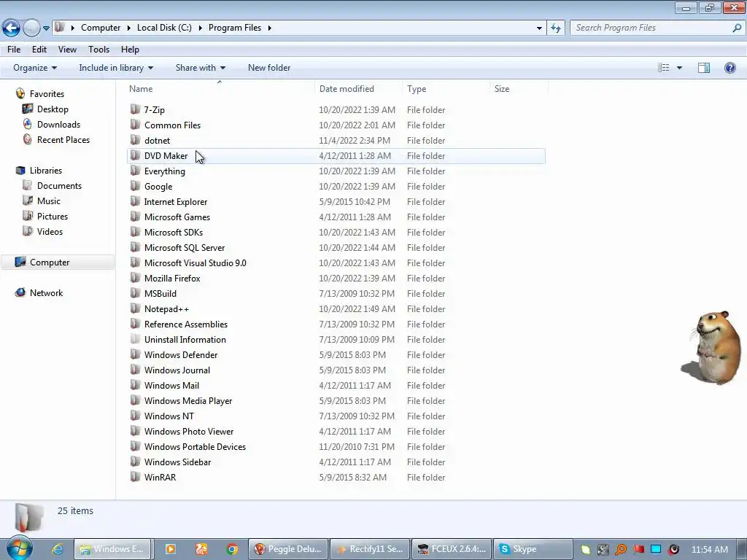Switch to Peggle Deluxe taskbar button
747x560 pixels.
(x=288, y=549)
